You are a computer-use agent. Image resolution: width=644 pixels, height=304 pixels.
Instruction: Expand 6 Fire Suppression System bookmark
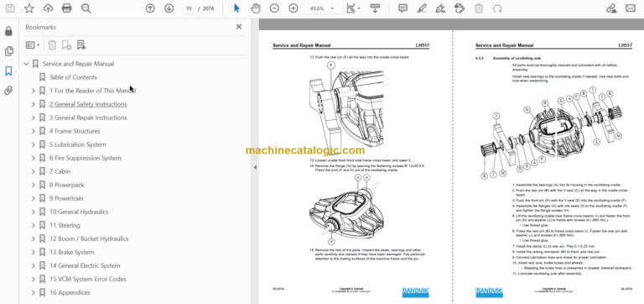click(x=34, y=158)
